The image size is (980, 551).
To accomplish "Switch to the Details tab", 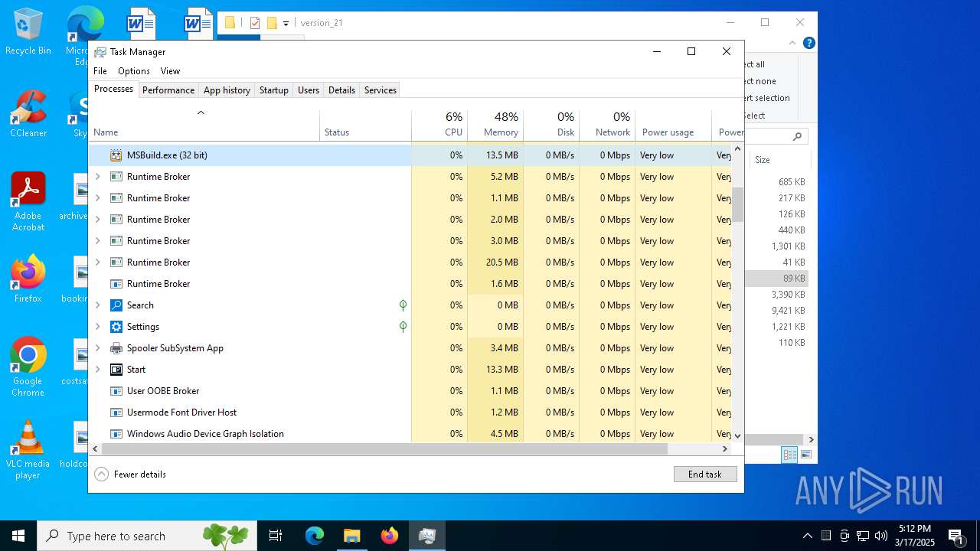I will tap(341, 90).
